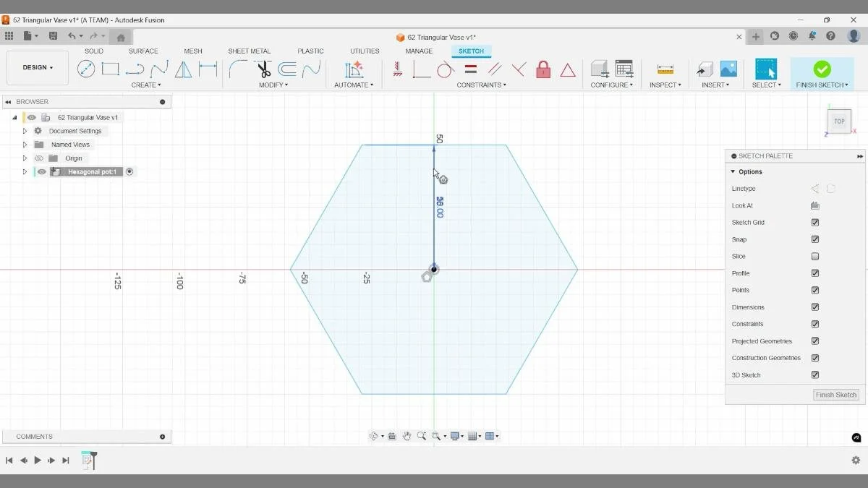The image size is (868, 488).
Task: Click the Fix/UnFix lock constraint
Action: tap(543, 69)
